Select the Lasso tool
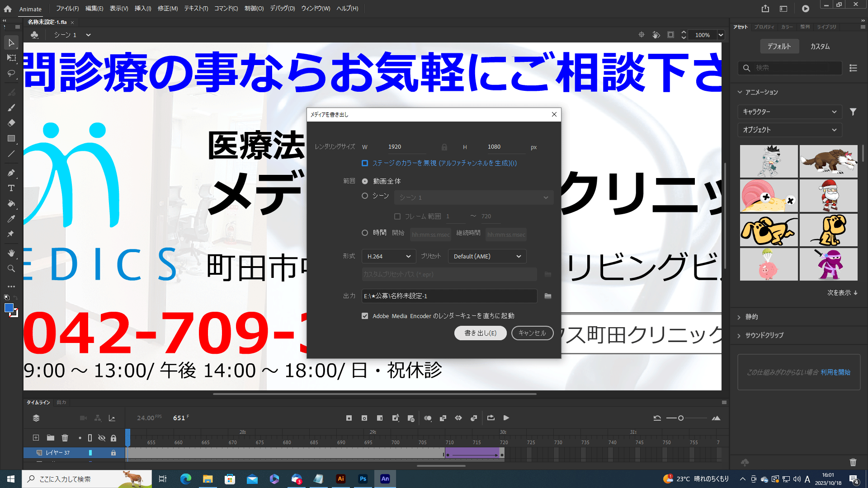 [x=11, y=73]
